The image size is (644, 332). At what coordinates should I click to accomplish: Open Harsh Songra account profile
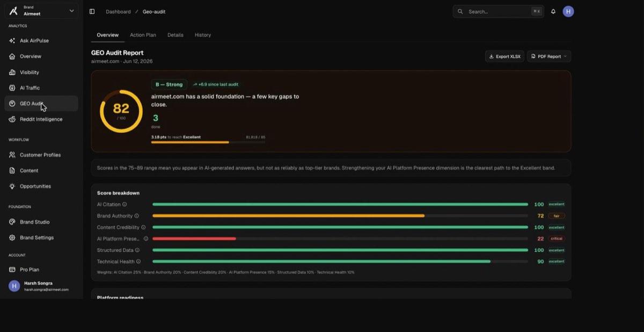pyautogui.click(x=41, y=286)
